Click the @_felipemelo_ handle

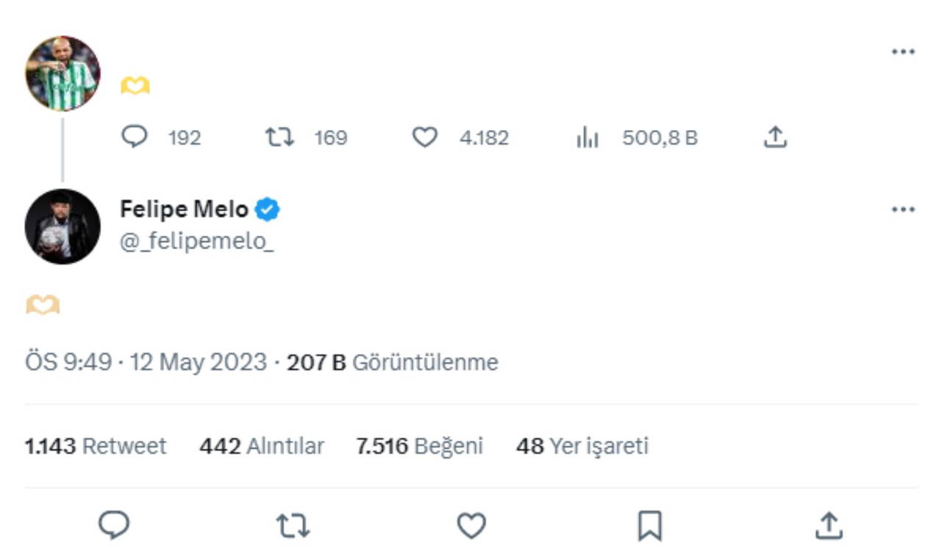(196, 241)
